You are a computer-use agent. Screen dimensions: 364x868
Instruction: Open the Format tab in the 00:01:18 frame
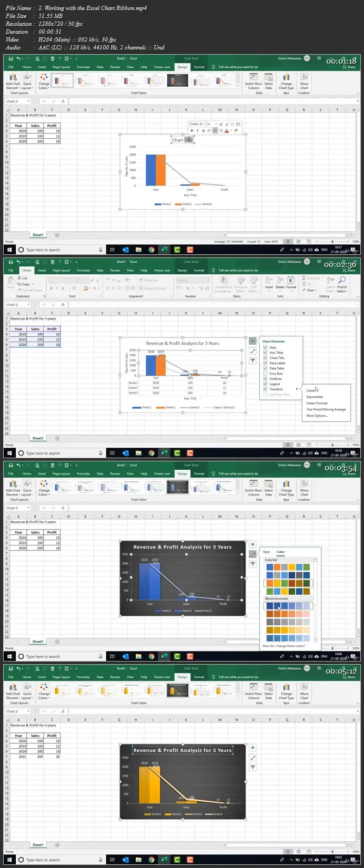coord(199,67)
